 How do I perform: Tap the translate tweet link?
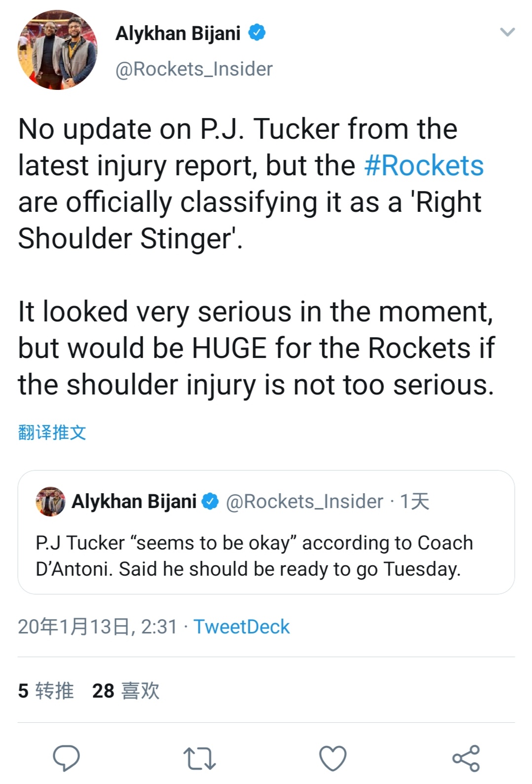[x=52, y=432]
